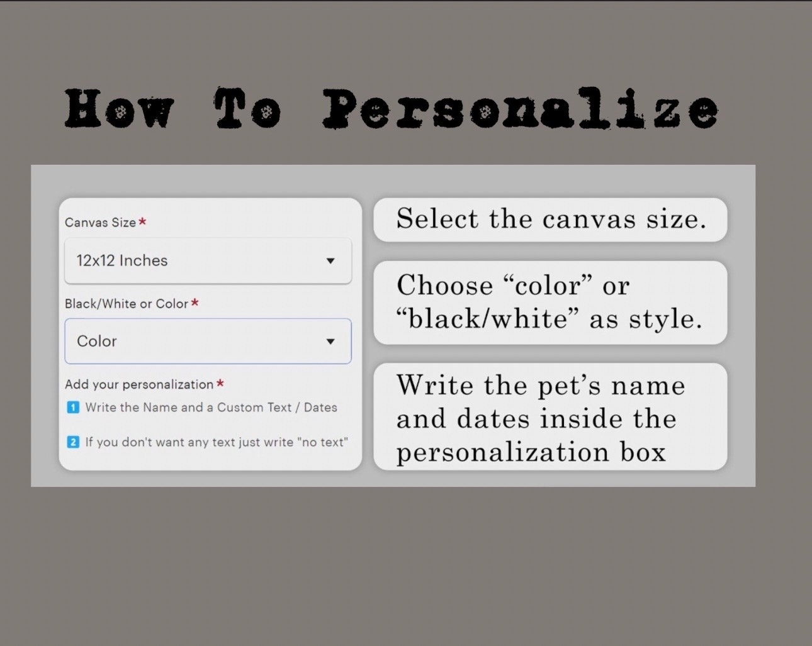Click the 'How To Personalize' heading
Viewport: 812px width, 646px height.
click(x=391, y=109)
